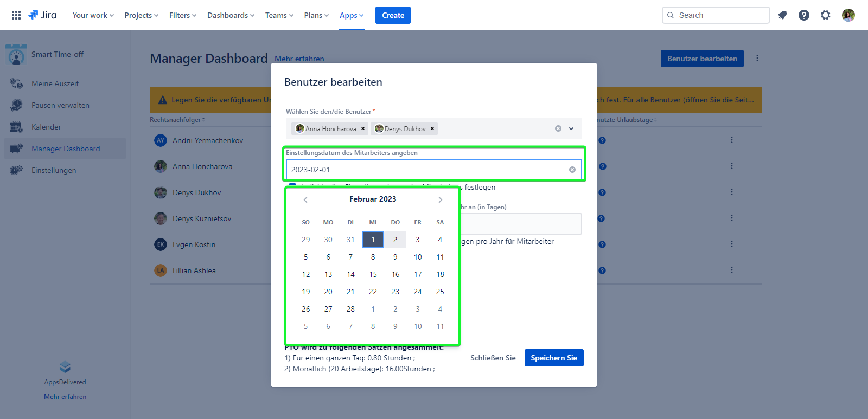The height and width of the screenshot is (419, 868).
Task: Open the user profile avatar menu
Action: [x=848, y=15]
